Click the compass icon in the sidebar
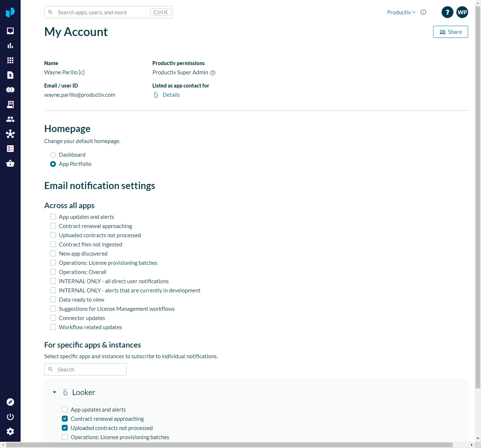This screenshot has height=448, width=481. 10,402
